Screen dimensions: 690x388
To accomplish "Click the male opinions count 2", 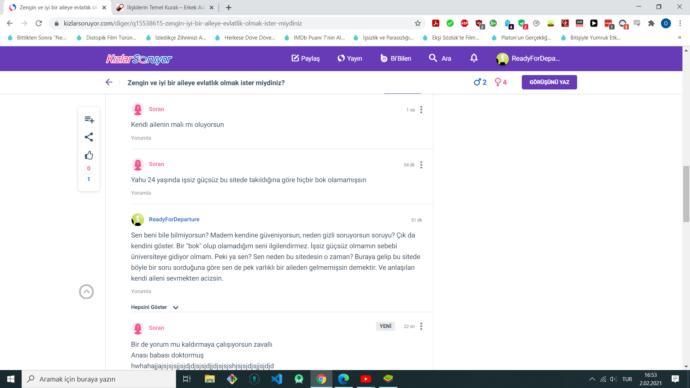I will 480,82.
